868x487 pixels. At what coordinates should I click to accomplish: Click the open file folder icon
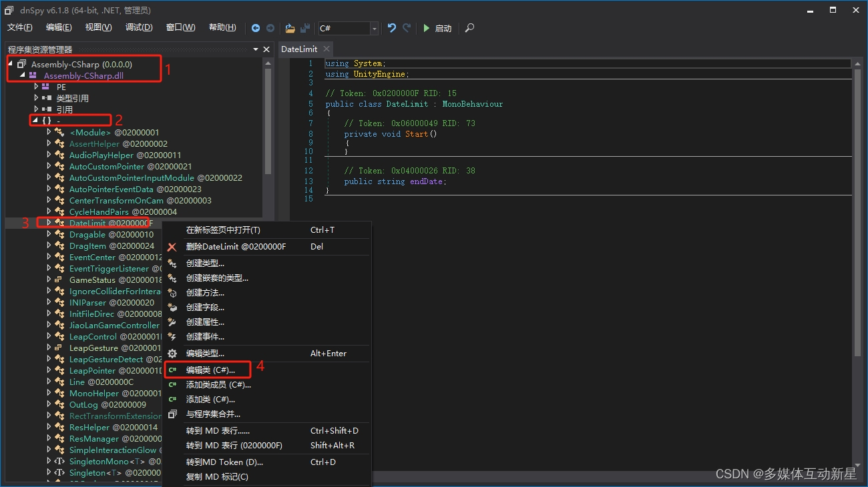coord(290,28)
